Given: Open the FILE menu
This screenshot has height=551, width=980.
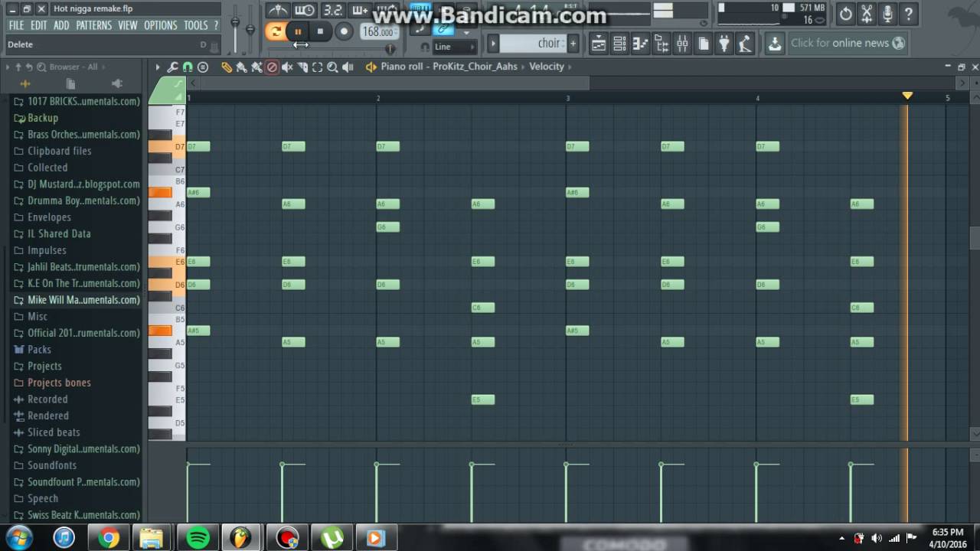Looking at the screenshot, I should click(x=16, y=25).
